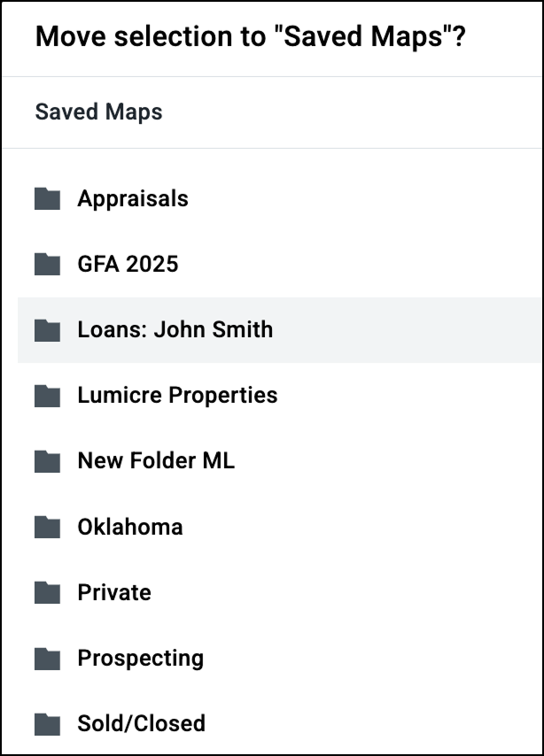Screen dimensions: 544x756
Task: Click the folder icon beside Private
Action: pyautogui.click(x=47, y=592)
